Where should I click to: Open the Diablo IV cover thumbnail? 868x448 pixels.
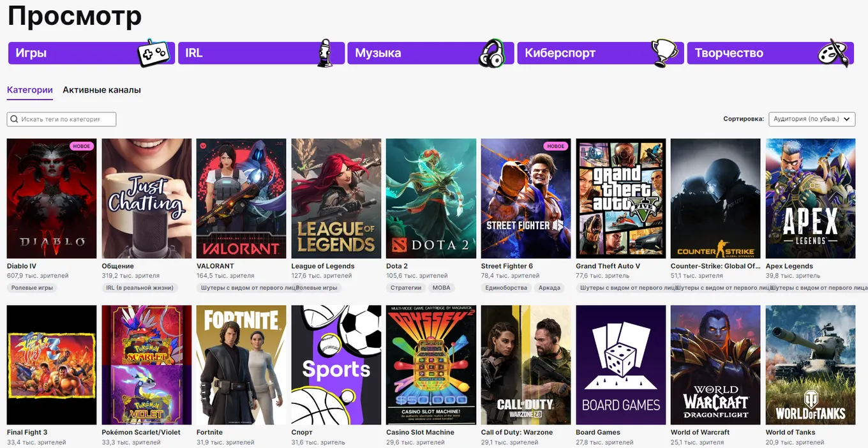[x=52, y=198]
